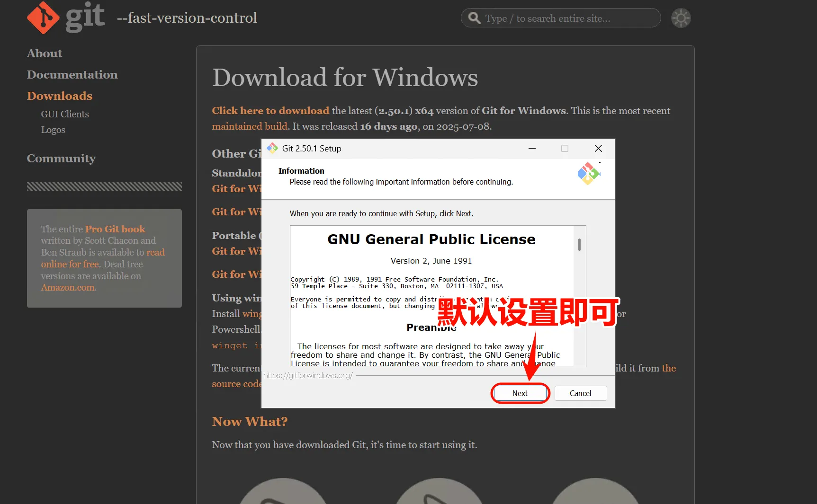The image size is (817, 504).
Task: Click the 'Click here to download' link
Action: coord(270,111)
